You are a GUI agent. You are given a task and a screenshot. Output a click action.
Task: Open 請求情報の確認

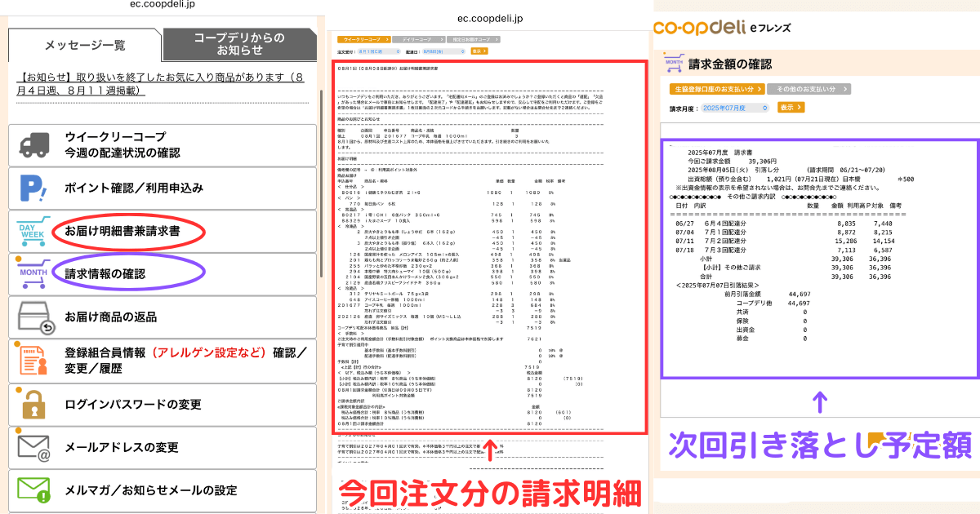tap(163, 274)
